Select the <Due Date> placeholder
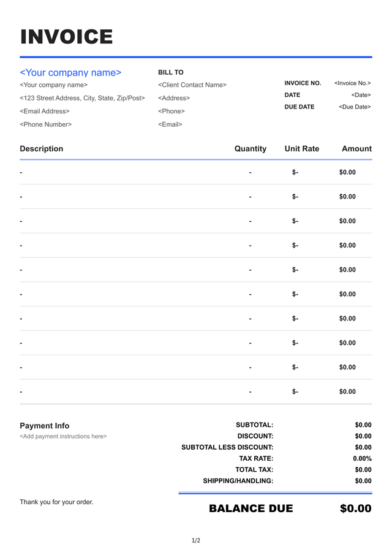This screenshot has width=392, height=555. (x=355, y=107)
